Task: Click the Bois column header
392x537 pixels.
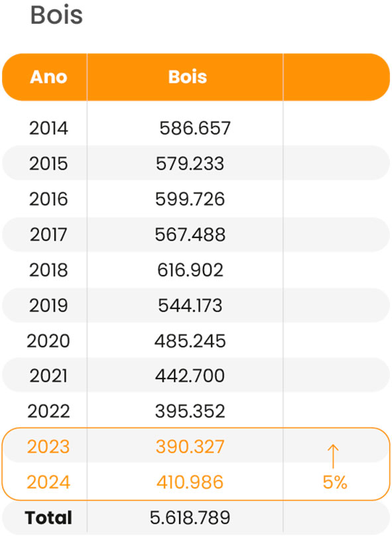Action: tap(188, 77)
